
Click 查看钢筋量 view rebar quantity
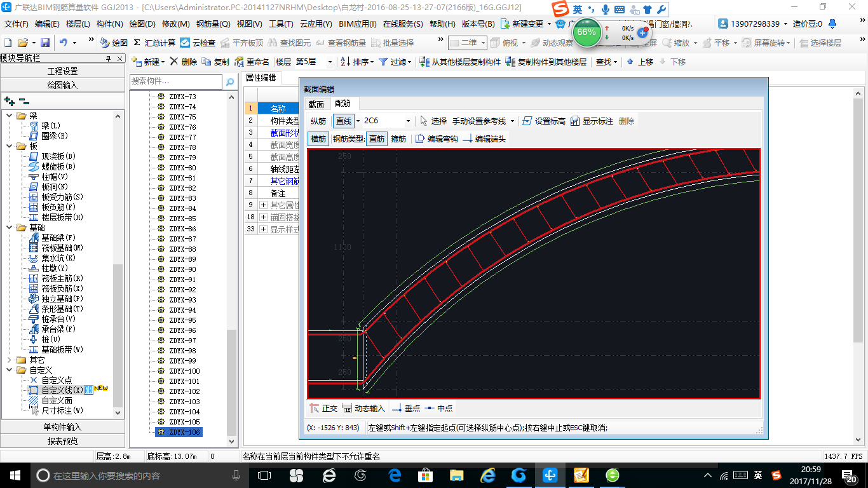[341, 43]
